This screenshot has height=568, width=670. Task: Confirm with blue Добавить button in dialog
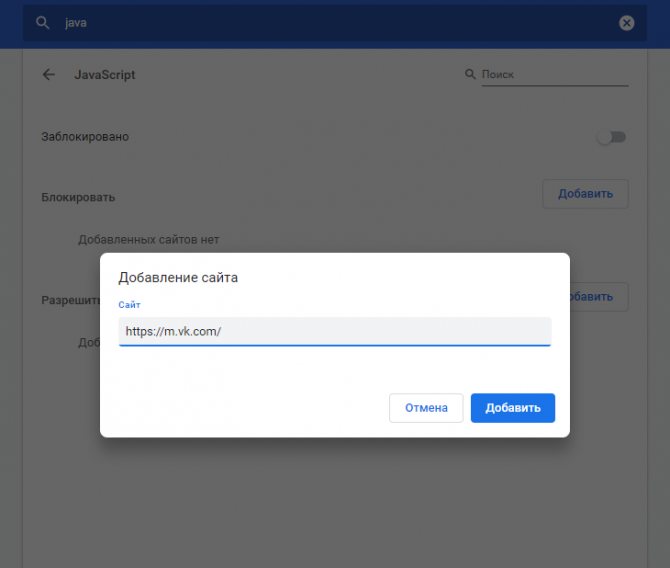[513, 408]
